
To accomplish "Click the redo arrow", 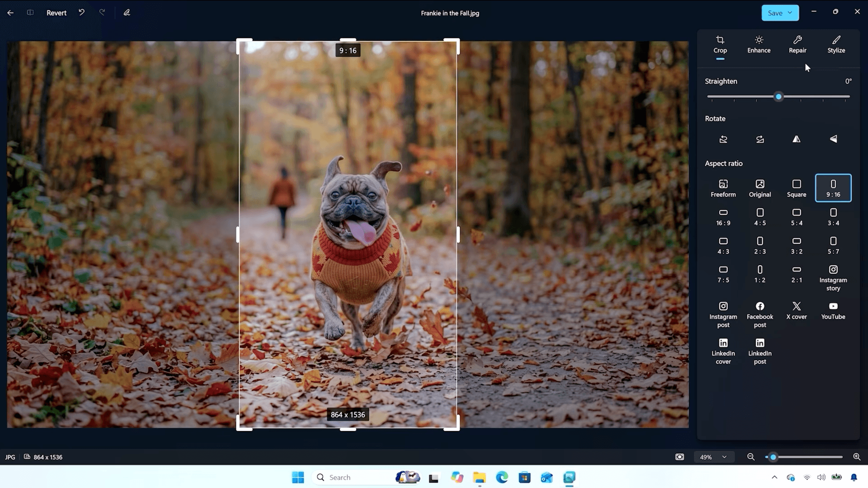I will [x=102, y=13].
